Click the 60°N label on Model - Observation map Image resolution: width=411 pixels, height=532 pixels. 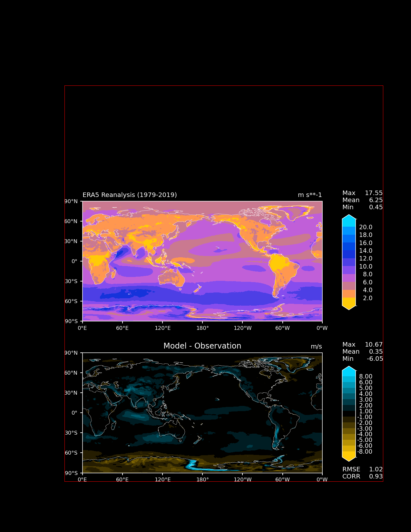pos(71,373)
